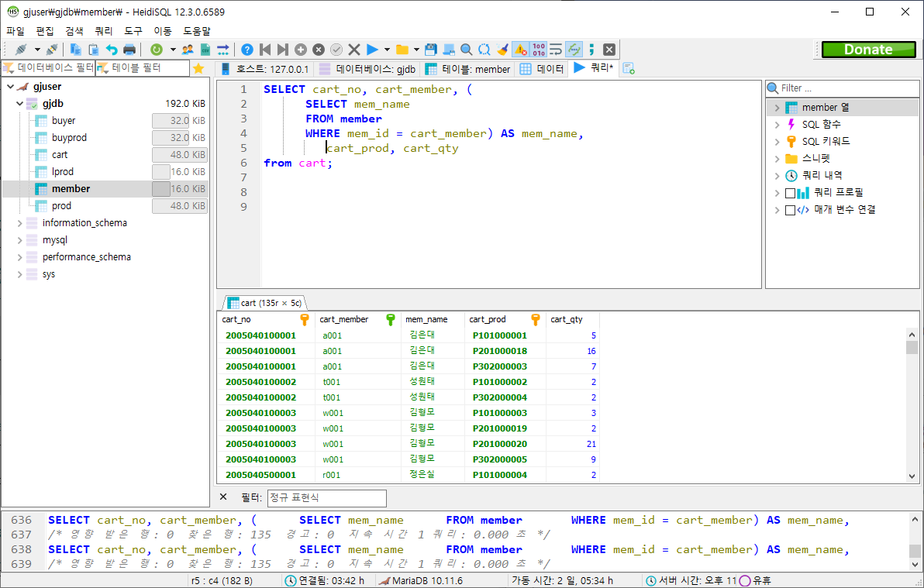Expand the performance_schema database
924x588 pixels.
point(19,257)
